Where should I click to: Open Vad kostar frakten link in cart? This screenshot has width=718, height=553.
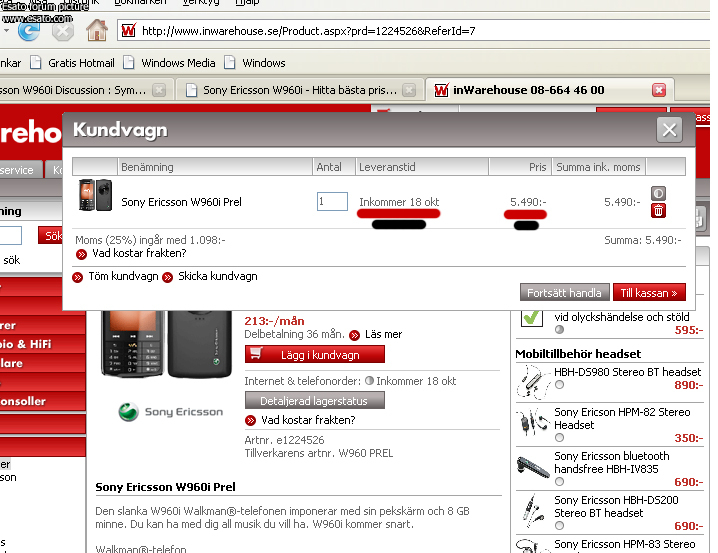click(x=139, y=253)
